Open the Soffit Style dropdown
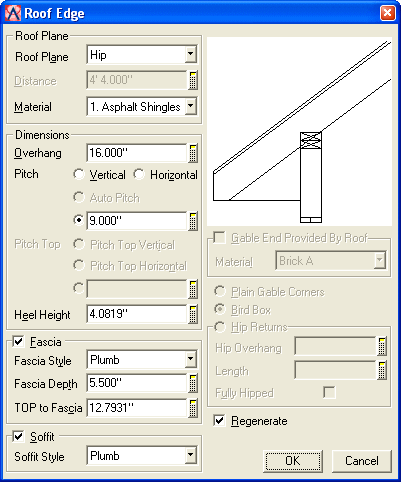The height and width of the screenshot is (482, 401). 142,455
